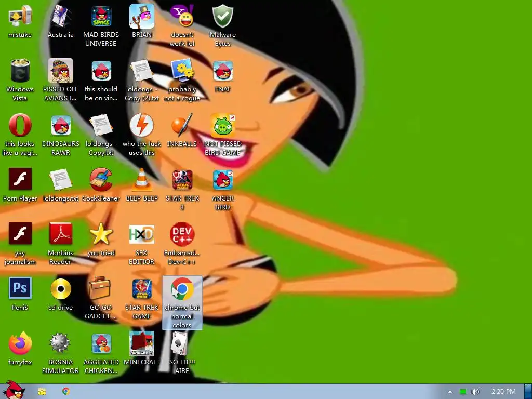Open the angry bird Start button
The image size is (532, 399).
pyautogui.click(x=14, y=390)
